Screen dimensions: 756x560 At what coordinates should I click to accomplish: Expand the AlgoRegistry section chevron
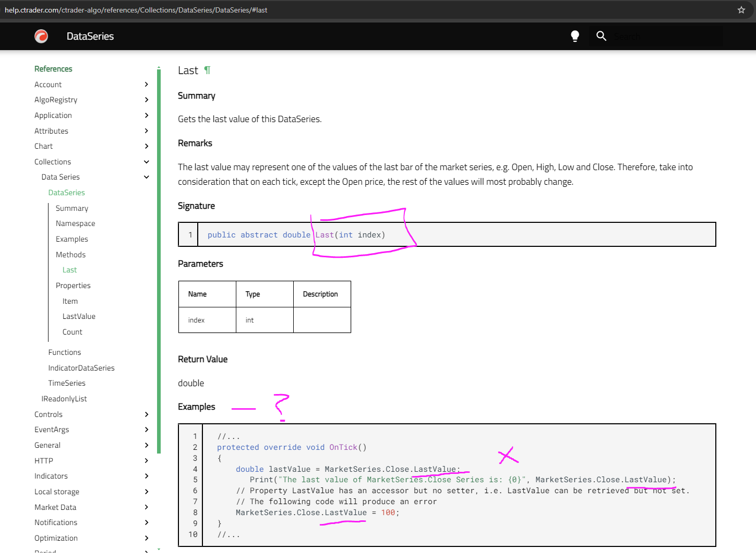point(146,100)
